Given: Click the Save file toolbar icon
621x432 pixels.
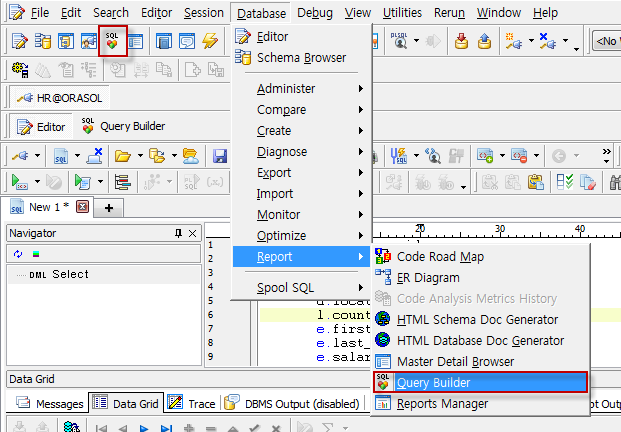Looking at the screenshot, I should [220, 156].
